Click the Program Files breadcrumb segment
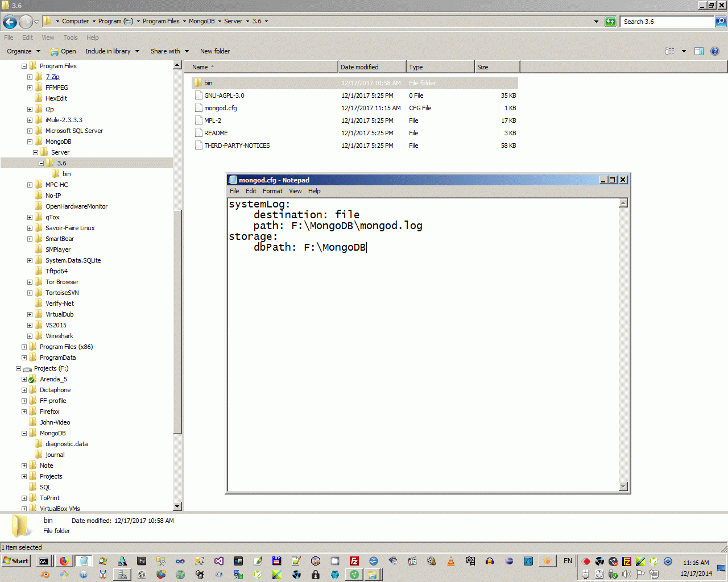 click(x=161, y=21)
